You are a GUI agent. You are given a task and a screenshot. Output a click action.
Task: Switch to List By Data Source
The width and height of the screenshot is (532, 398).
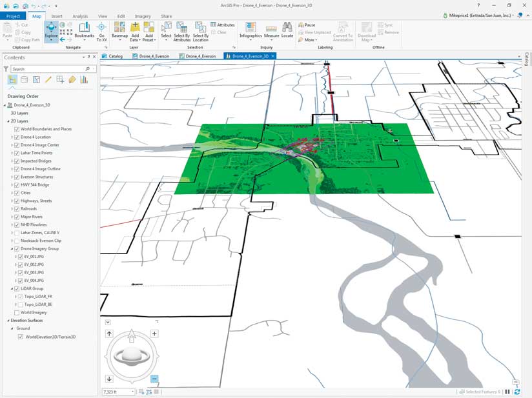pos(25,80)
